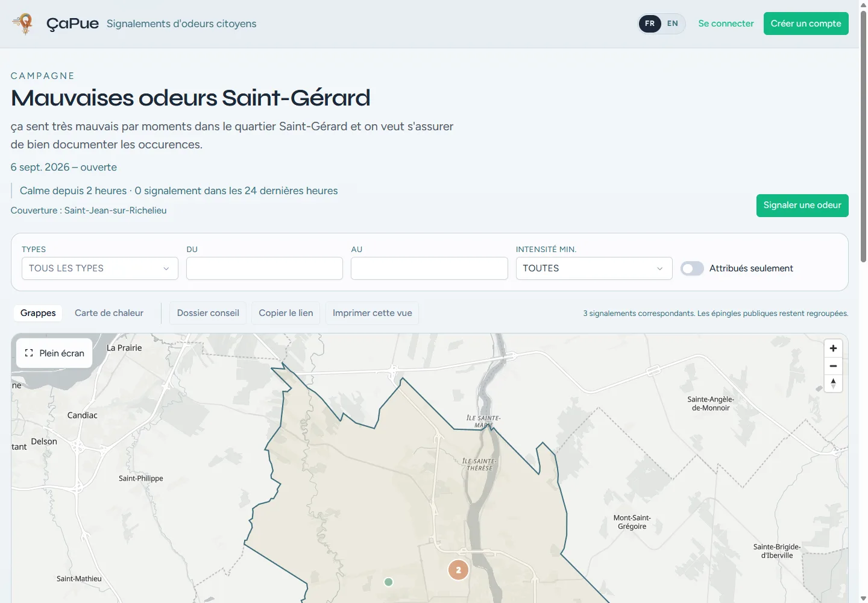This screenshot has width=868, height=603.
Task: Click the 'Saint-Mathieu' map label
Action: tap(79, 579)
